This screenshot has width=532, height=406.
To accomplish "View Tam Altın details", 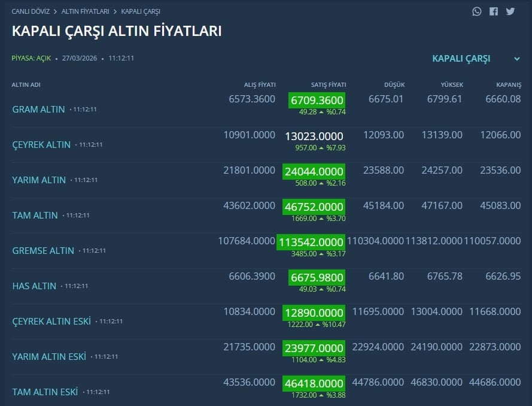I will (35, 216).
